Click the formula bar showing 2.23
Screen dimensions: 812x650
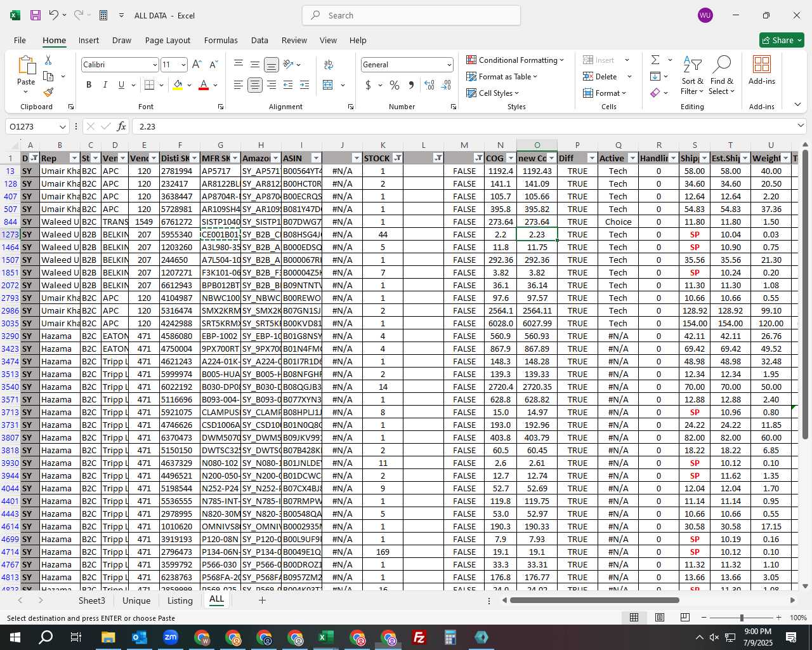469,126
